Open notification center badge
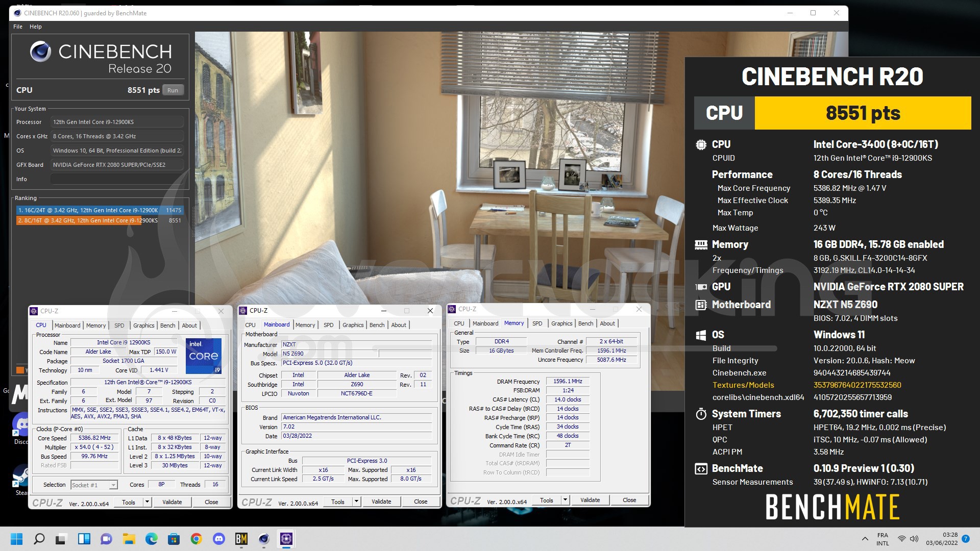This screenshot has height=551, width=980. (x=965, y=539)
